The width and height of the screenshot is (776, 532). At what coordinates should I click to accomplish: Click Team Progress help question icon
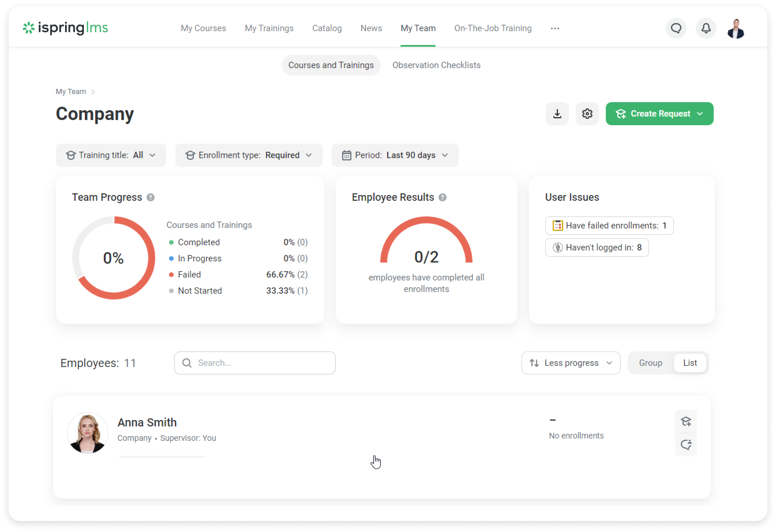click(151, 197)
